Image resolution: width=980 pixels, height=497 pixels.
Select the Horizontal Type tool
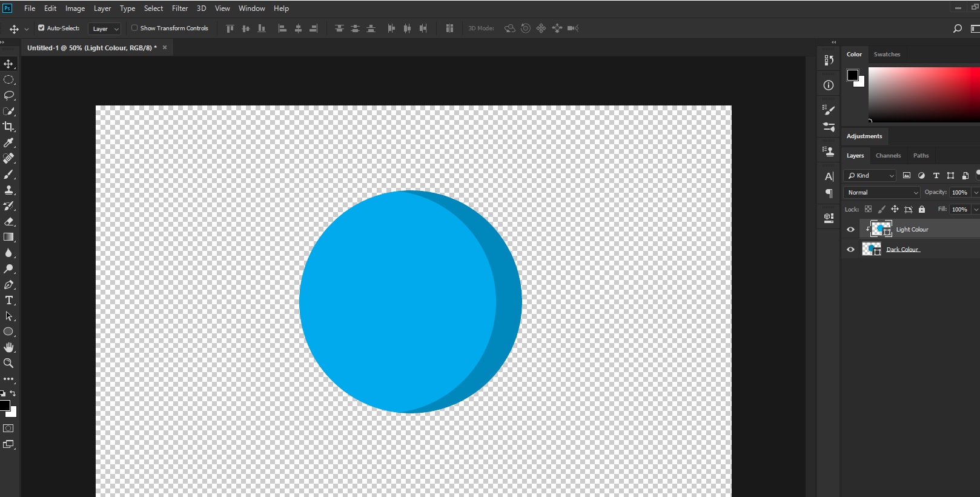click(x=8, y=300)
